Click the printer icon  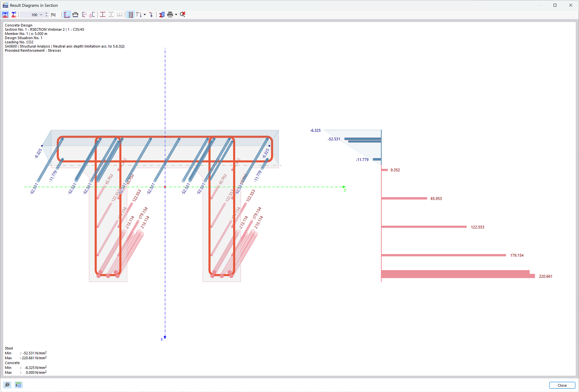click(170, 15)
